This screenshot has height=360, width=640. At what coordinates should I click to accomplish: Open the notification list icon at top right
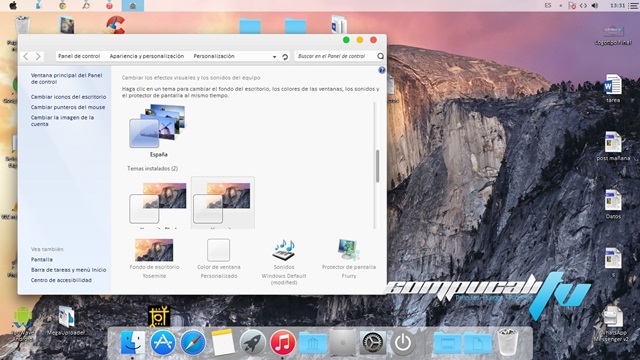coord(633,5)
